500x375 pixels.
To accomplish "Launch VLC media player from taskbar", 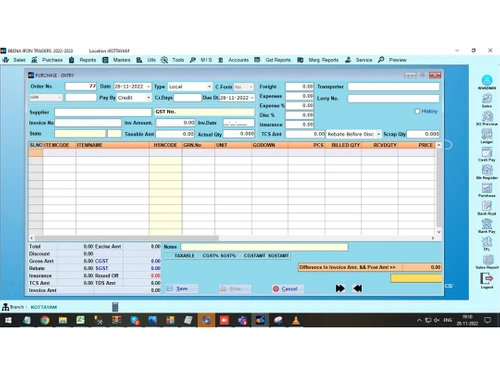I will (296, 320).
